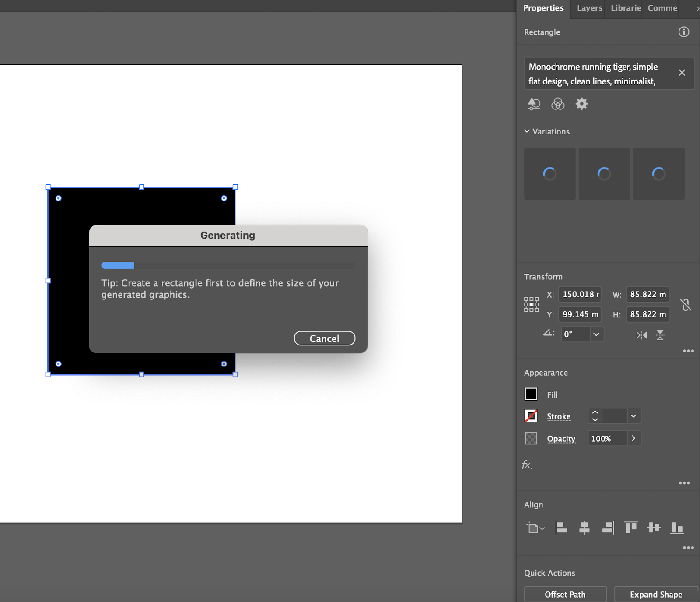Click the top-center selection handle
Image resolution: width=700 pixels, height=602 pixels.
click(x=142, y=187)
